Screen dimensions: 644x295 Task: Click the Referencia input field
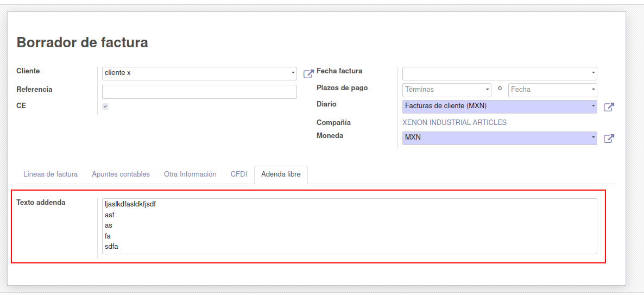[199, 91]
